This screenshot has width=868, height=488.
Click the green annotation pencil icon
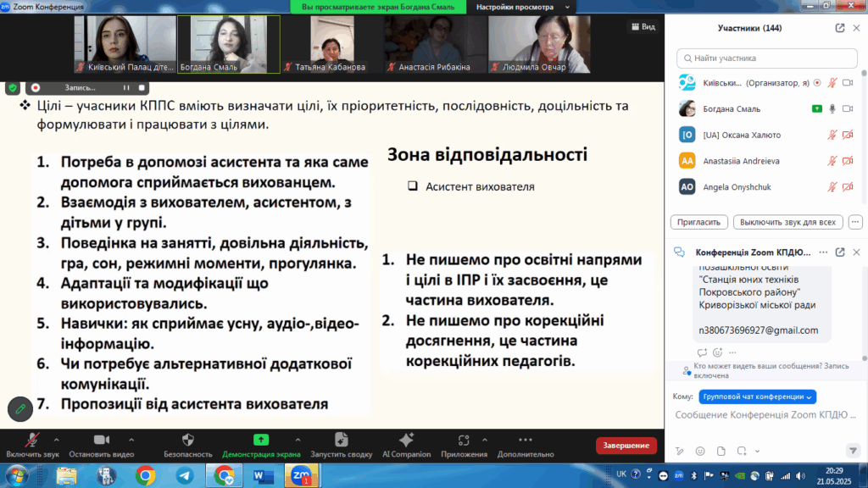19,409
